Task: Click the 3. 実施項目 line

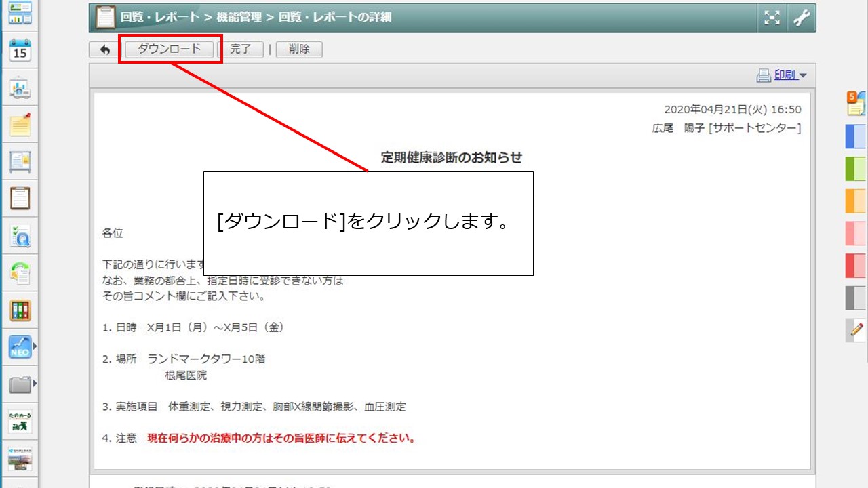Action: point(254,407)
